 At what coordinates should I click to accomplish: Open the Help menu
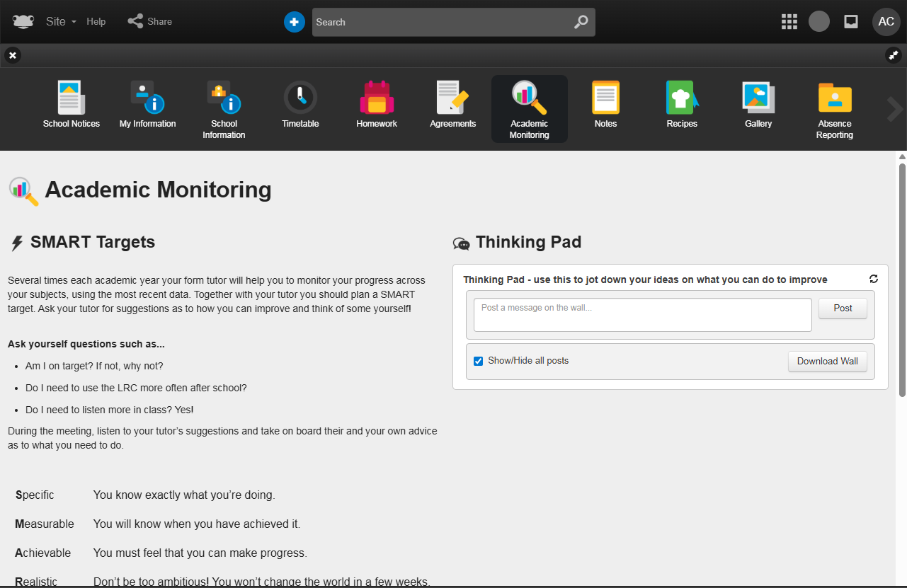click(96, 22)
